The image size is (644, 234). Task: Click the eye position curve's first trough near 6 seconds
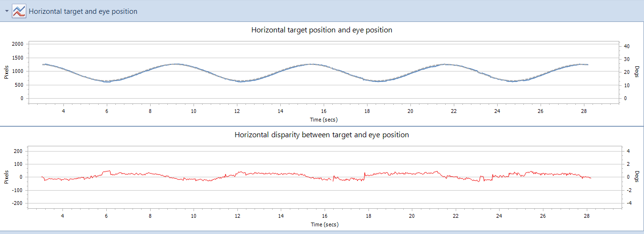(x=108, y=81)
